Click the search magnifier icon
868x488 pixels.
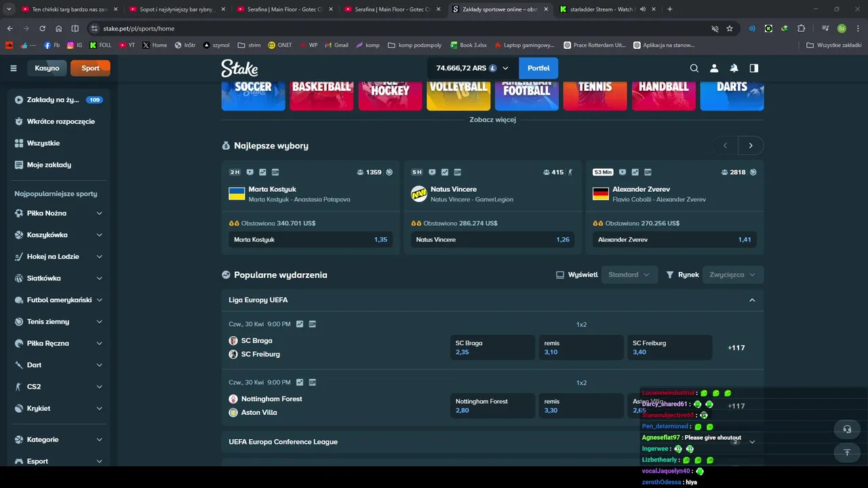coord(694,68)
